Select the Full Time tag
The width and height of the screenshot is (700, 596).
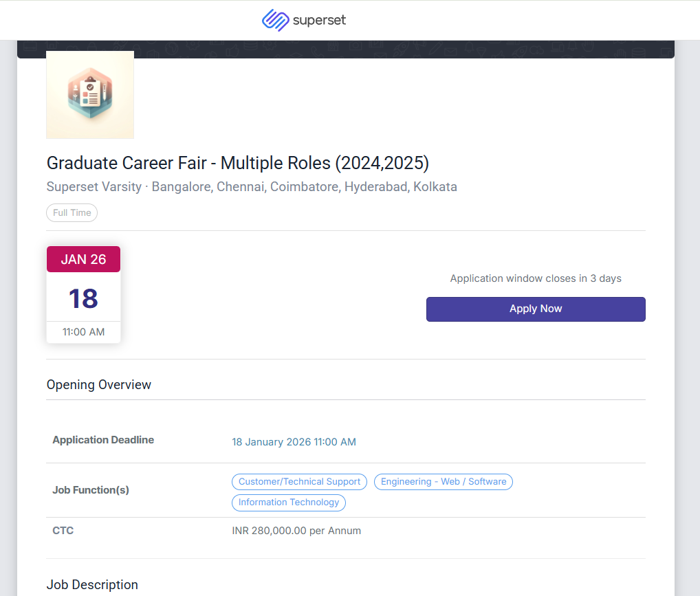point(72,213)
